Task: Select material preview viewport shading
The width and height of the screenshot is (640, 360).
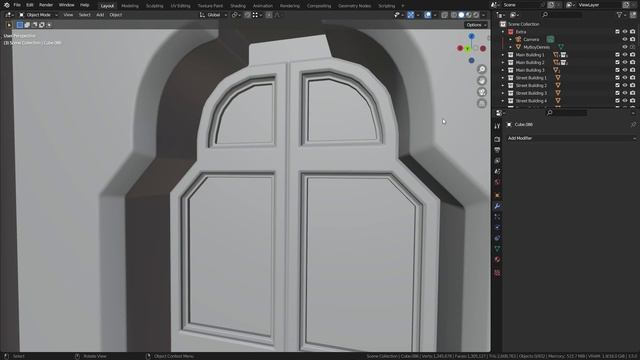Action: pos(469,15)
